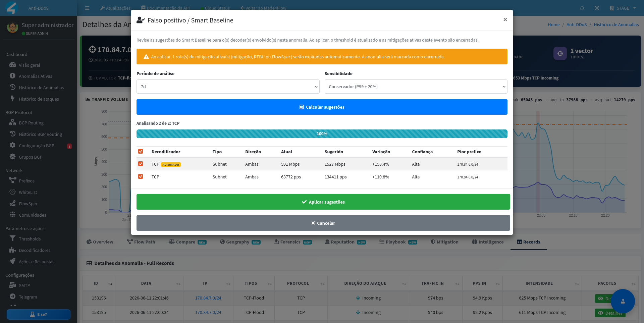Open the Home breadcrumb link
The width and height of the screenshot is (644, 323).
[x=554, y=24]
